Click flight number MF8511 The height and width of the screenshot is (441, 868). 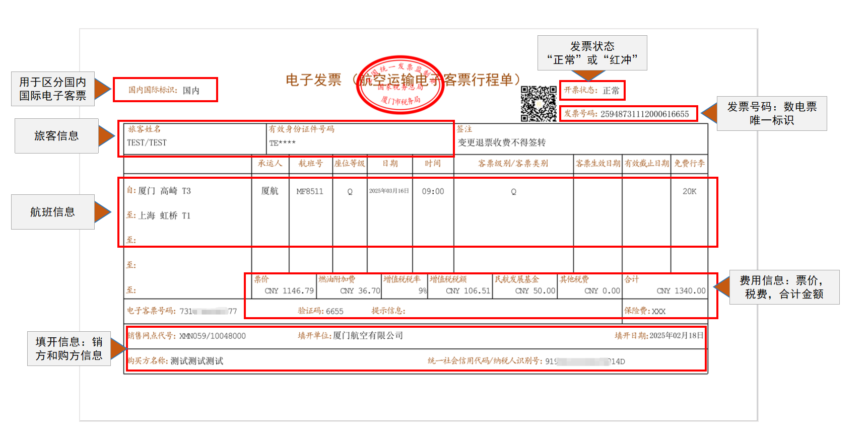(310, 191)
